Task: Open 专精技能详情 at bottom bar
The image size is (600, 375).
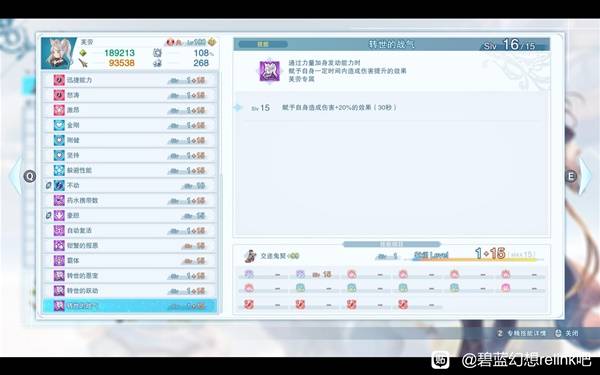Action: pyautogui.click(x=522, y=333)
